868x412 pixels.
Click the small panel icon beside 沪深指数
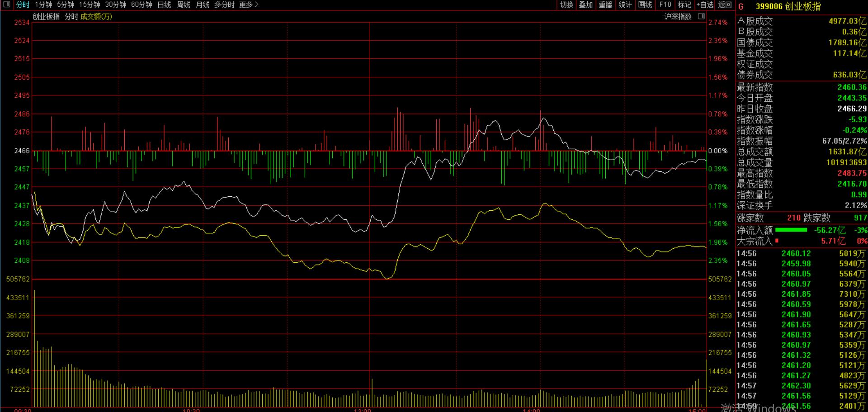[701, 16]
